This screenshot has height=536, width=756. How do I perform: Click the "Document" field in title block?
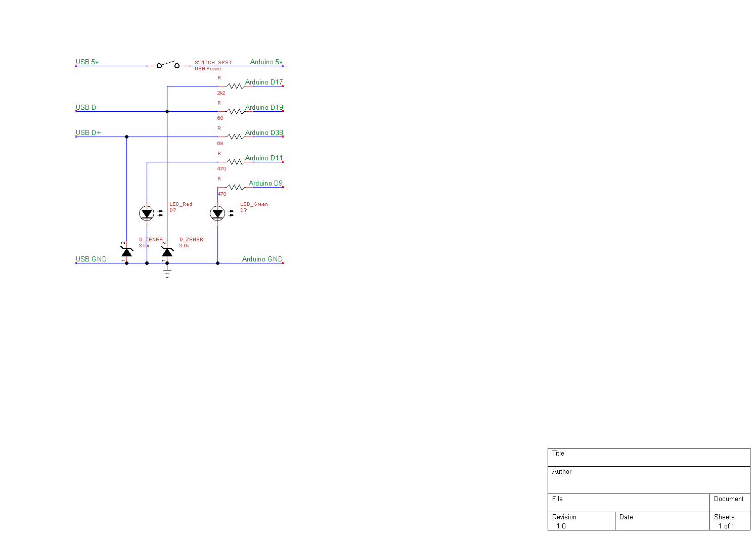(730, 503)
